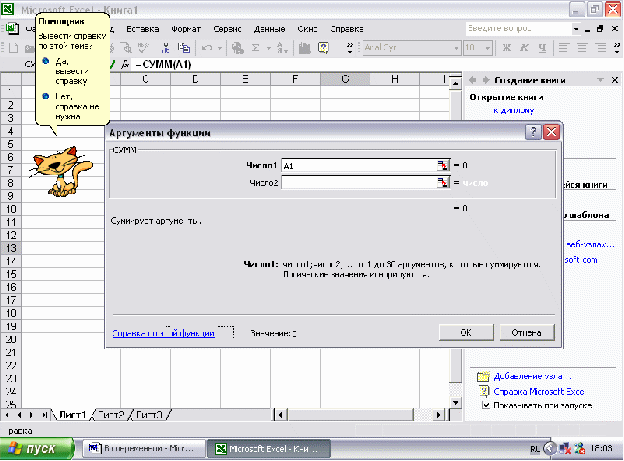Screen dimensions: 624x461
Task: Open the Формат menu
Action: 186,29
